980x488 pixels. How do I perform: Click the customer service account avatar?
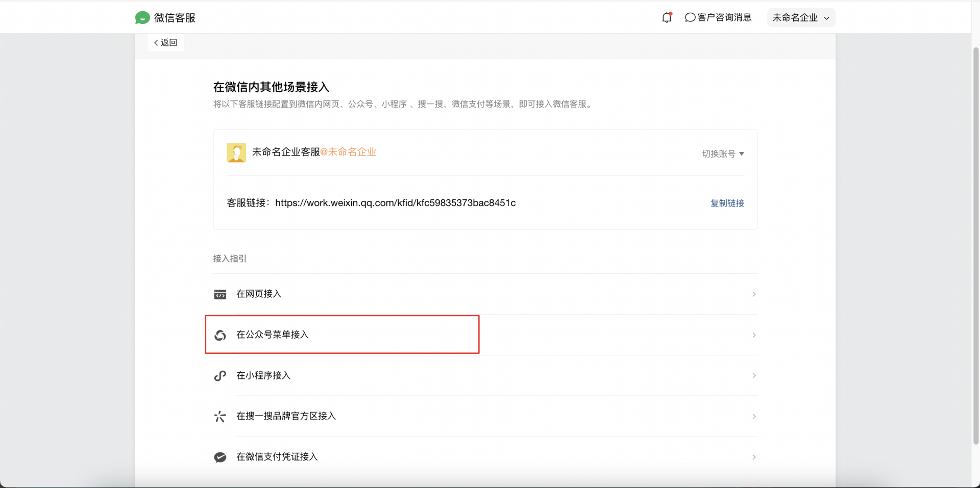pos(236,152)
